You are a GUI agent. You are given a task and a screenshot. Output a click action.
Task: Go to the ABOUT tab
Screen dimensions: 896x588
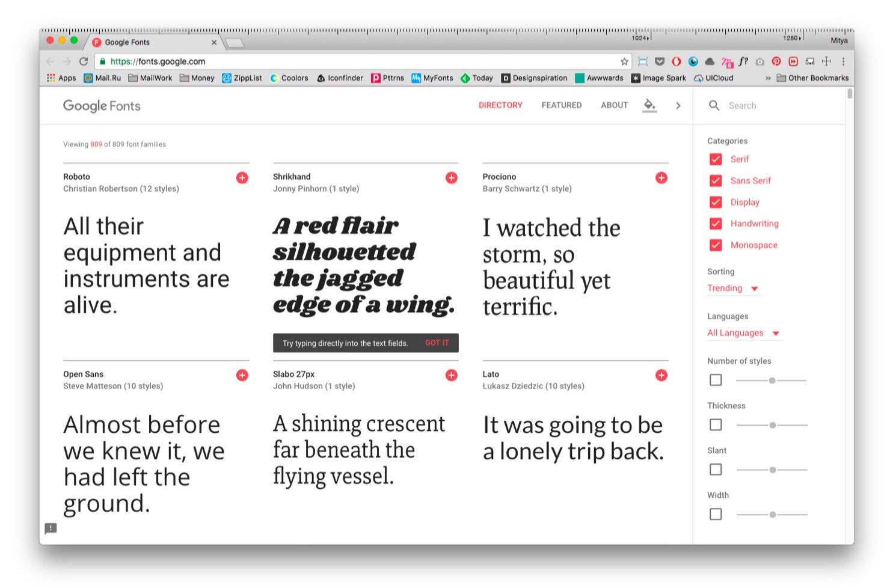[x=615, y=105]
